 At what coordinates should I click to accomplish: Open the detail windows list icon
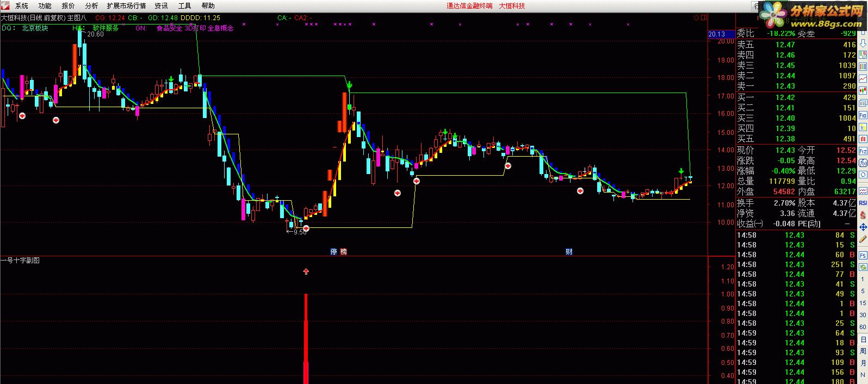pos(863,102)
